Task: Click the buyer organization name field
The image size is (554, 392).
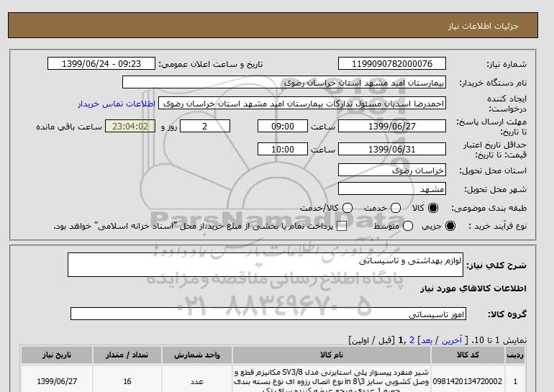Action: tap(284, 82)
